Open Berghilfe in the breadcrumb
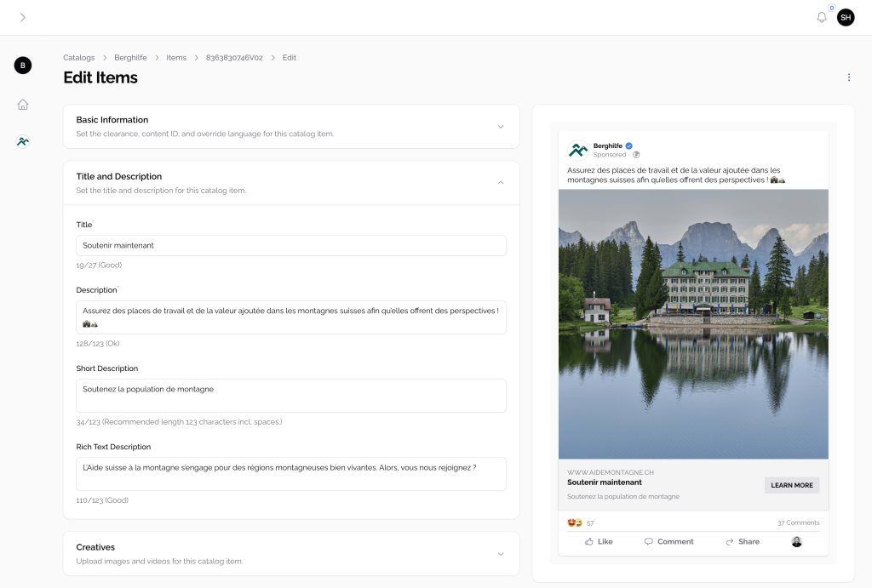 [130, 58]
